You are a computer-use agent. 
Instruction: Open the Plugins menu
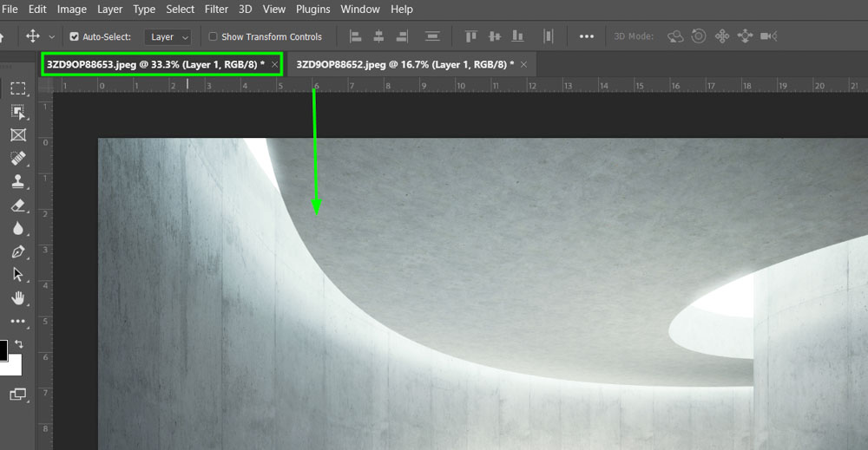[x=312, y=10]
